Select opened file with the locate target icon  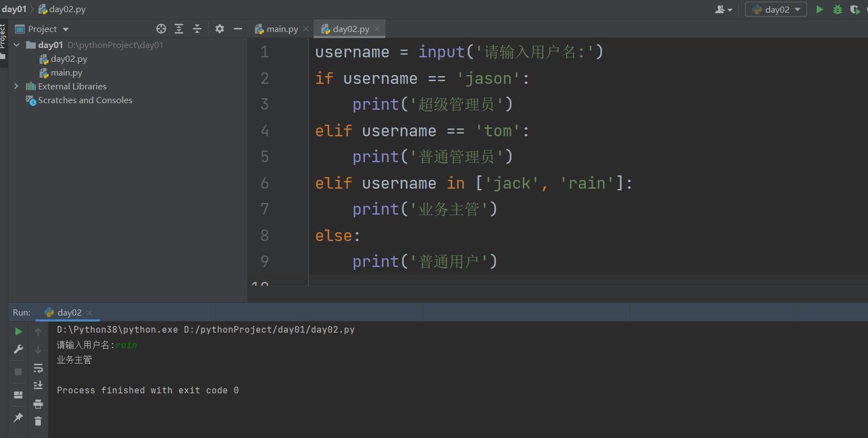click(x=161, y=29)
